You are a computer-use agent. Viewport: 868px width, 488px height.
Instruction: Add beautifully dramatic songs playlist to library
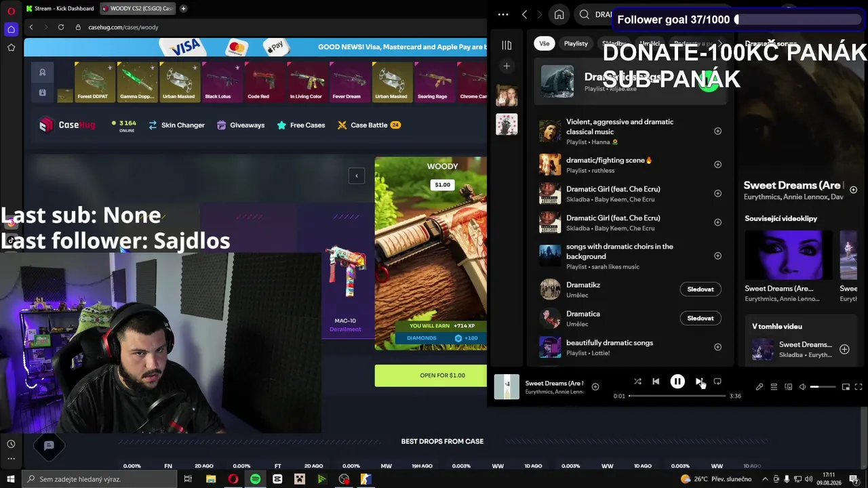coord(717,347)
